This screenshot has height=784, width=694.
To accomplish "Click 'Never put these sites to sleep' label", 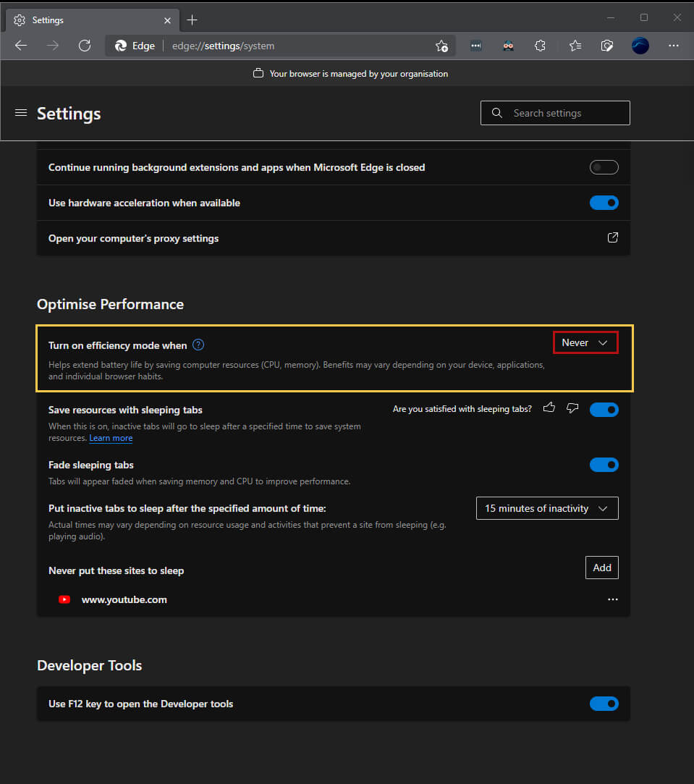I will 116,570.
